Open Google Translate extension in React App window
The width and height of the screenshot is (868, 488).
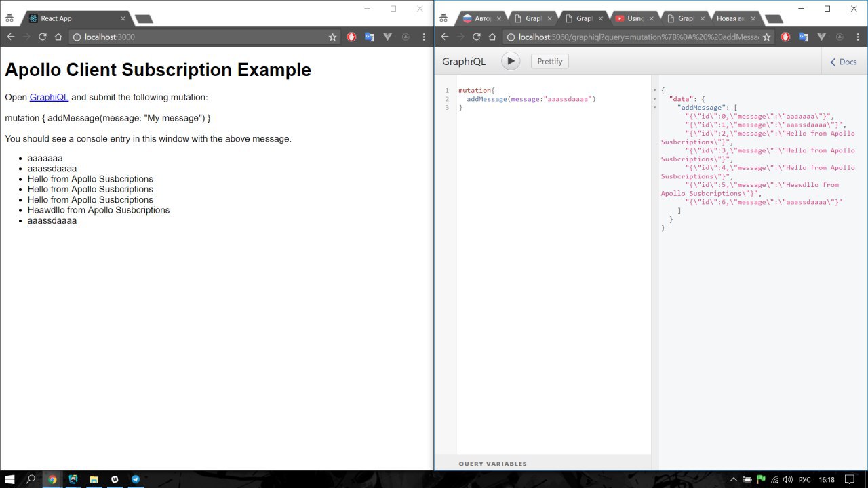click(x=370, y=37)
